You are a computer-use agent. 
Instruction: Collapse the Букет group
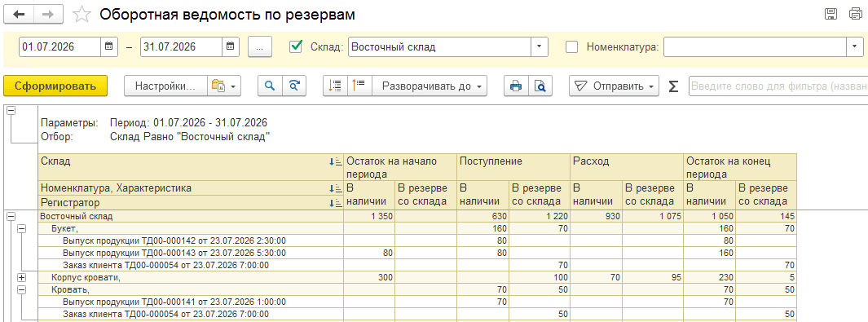(22, 228)
